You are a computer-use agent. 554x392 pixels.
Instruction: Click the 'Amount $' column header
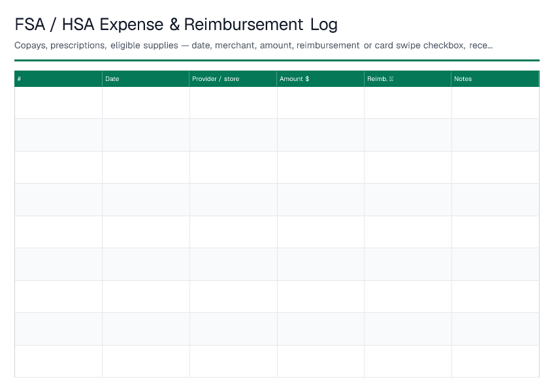click(321, 79)
